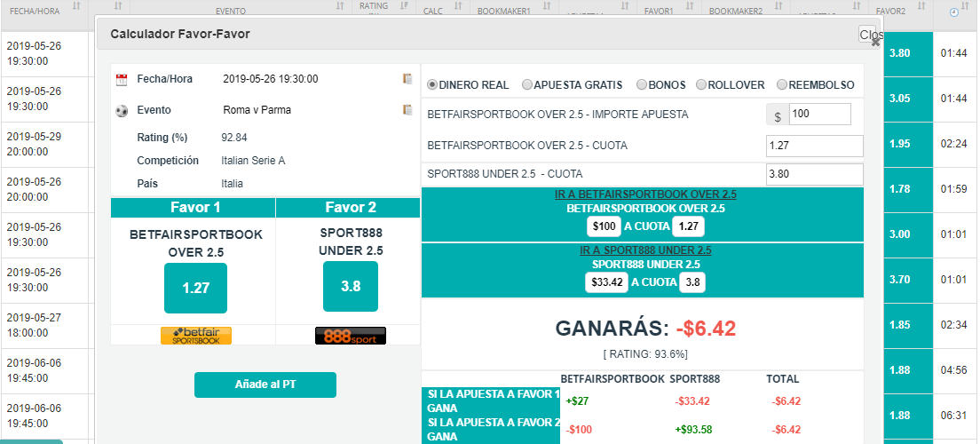Sort by EVENTO column arrows
Viewport: 980px width, 444px height.
(x=340, y=6)
